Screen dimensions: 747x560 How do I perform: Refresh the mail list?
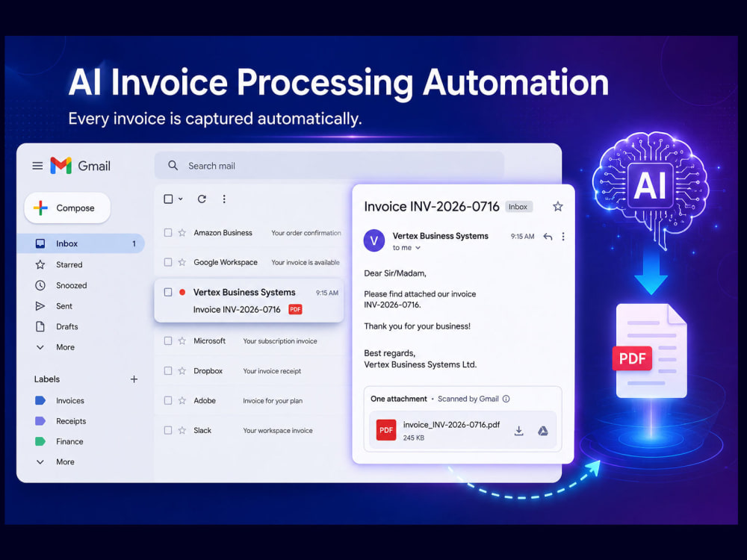tap(202, 199)
